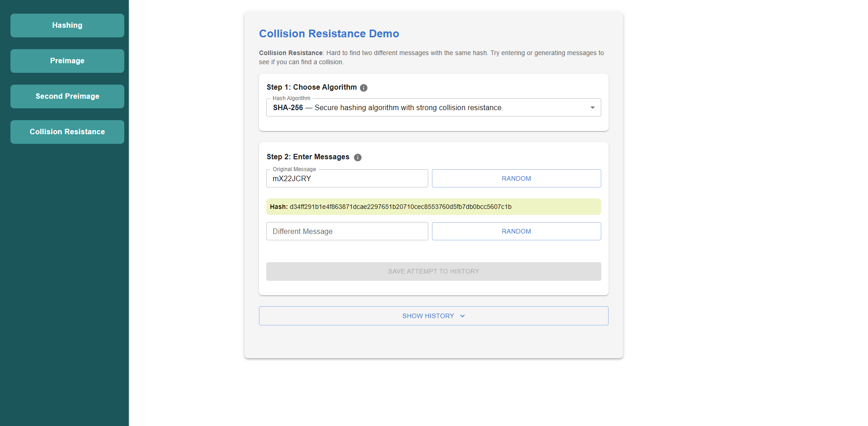Generate a random Original Message
868x426 pixels.
click(x=516, y=178)
